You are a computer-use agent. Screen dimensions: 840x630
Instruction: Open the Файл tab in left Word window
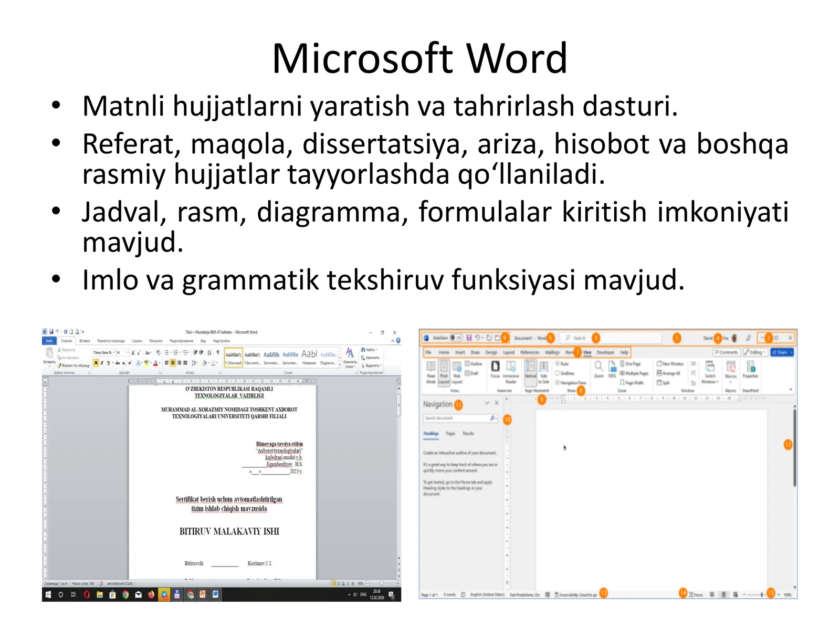click(x=49, y=341)
